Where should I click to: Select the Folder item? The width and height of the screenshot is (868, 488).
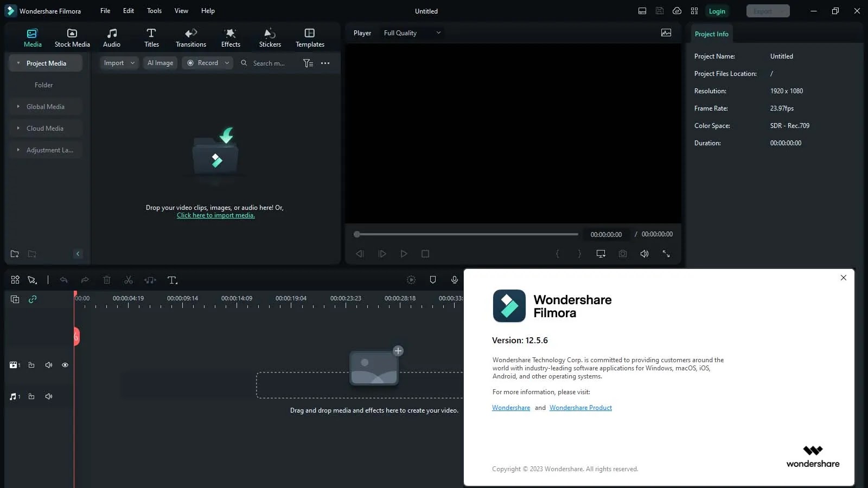[x=44, y=85]
